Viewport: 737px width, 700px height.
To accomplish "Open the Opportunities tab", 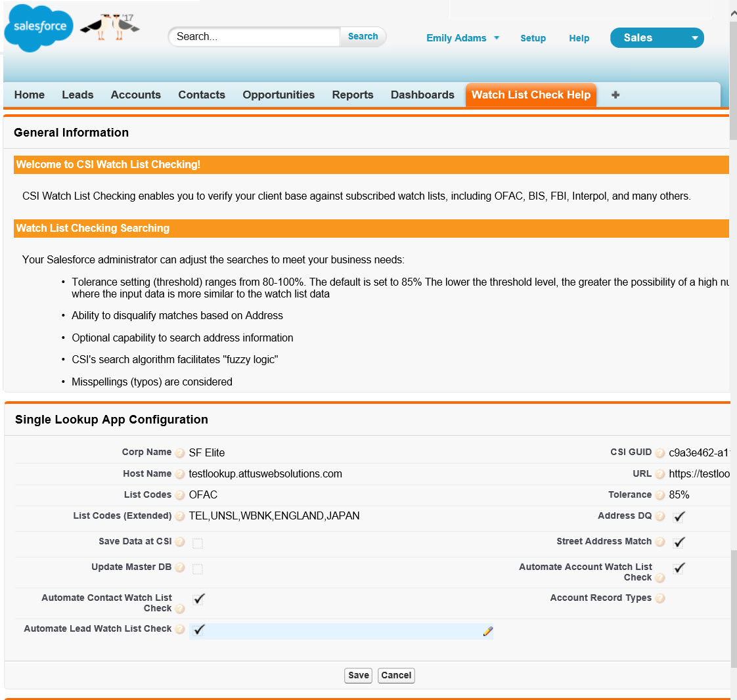I will [x=279, y=95].
